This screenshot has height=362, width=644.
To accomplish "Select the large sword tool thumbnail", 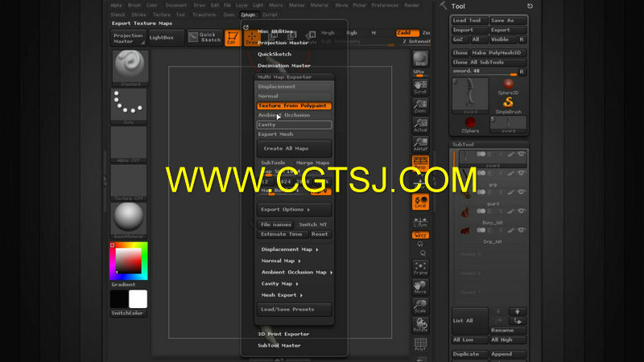I will coord(470,96).
